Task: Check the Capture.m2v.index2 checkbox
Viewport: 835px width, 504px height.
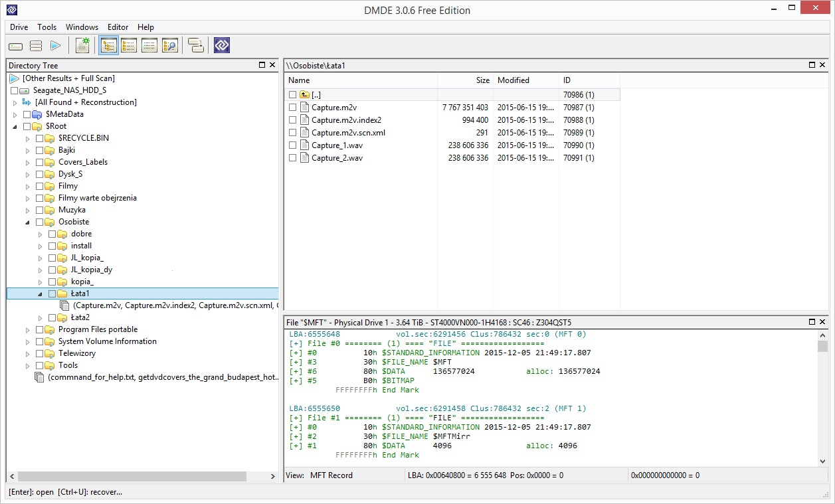Action: 293,120
